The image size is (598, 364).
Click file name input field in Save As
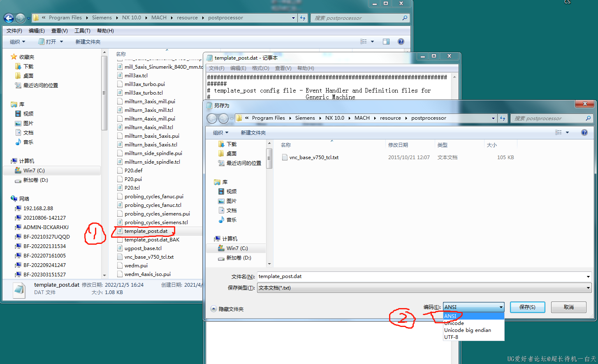click(x=421, y=277)
